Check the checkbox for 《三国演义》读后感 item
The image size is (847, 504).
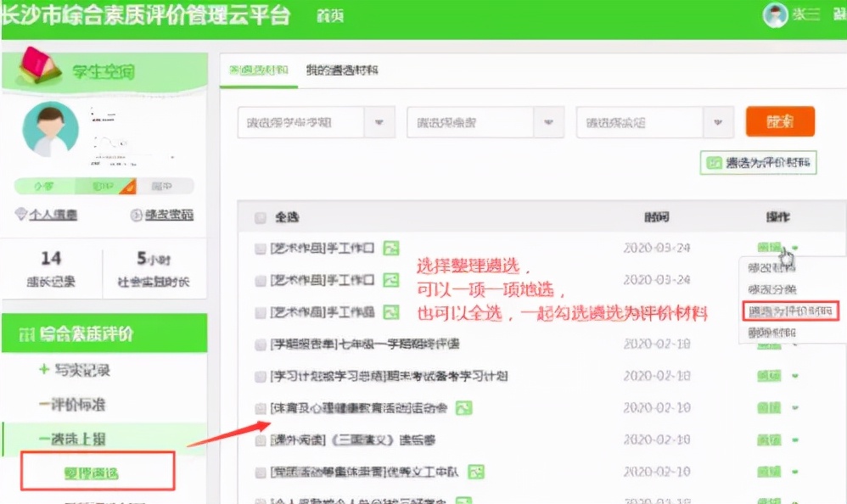pyautogui.click(x=261, y=440)
